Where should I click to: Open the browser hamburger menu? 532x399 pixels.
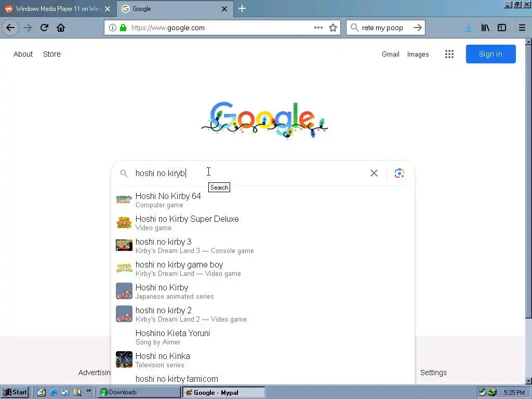click(x=522, y=28)
